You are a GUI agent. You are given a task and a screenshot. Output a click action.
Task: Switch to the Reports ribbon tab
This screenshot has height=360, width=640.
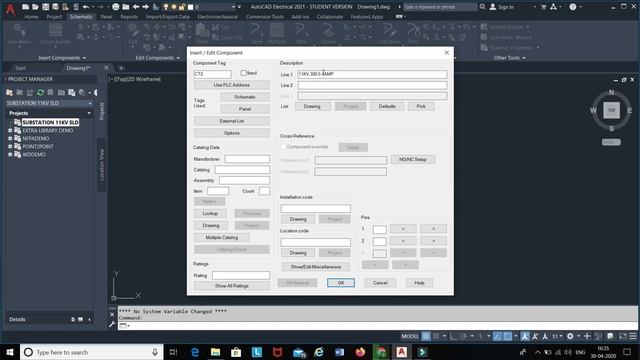point(129,17)
